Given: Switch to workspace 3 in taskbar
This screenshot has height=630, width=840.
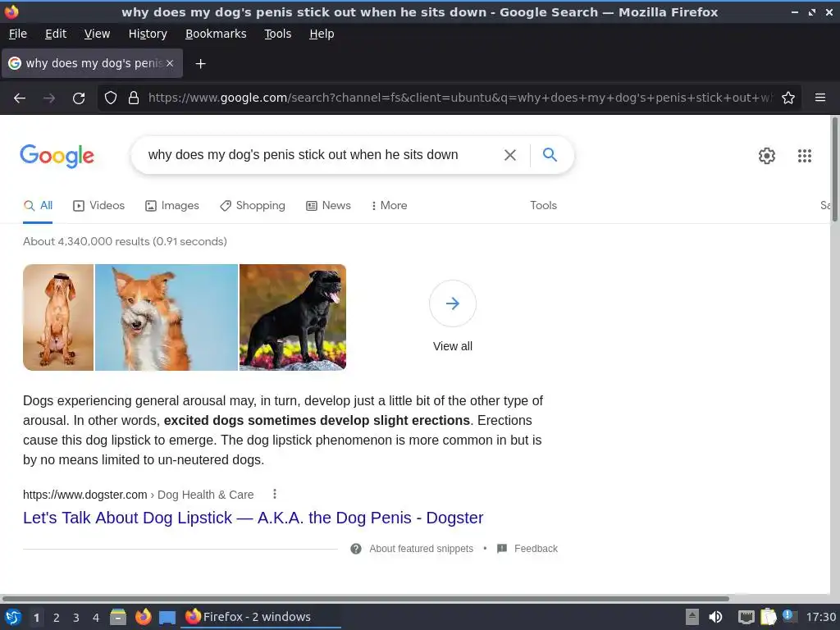Looking at the screenshot, I should pyautogui.click(x=76, y=618).
